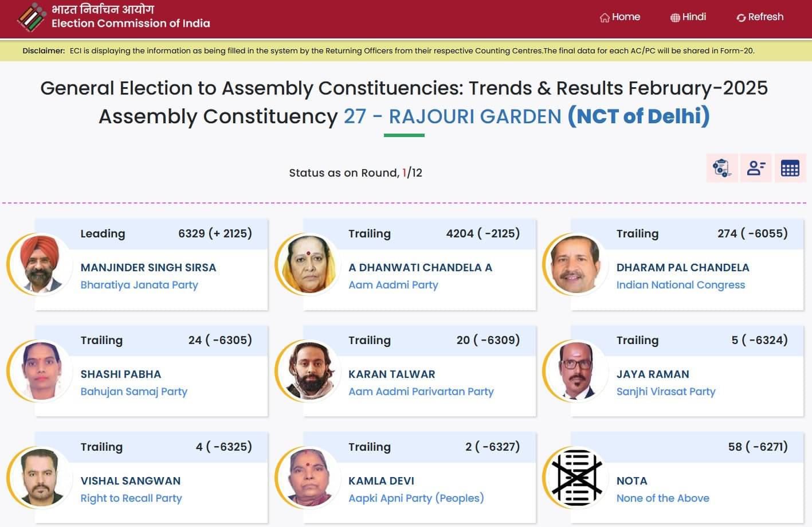Screen dimensions: 812x527
Task: Click the candidate list view icon
Action: [x=756, y=168]
